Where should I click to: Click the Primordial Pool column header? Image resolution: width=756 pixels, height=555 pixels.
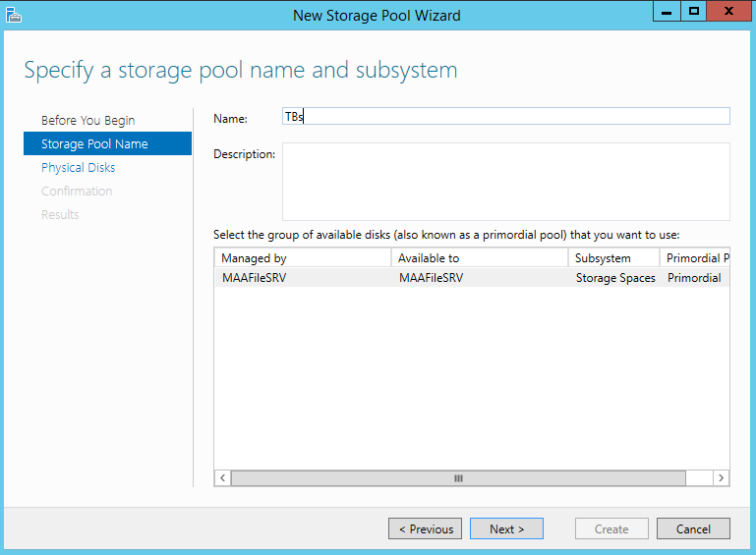[x=695, y=257]
